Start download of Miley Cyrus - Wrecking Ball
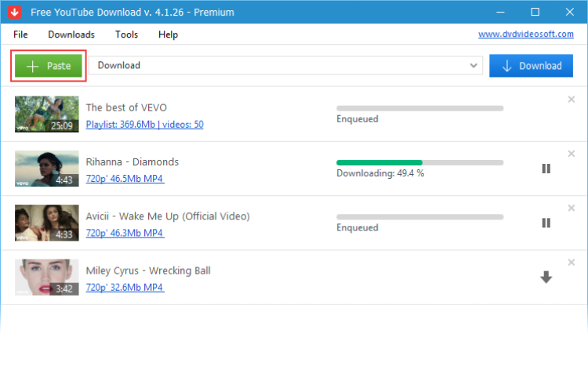Screen dimensions: 588x392 click(546, 278)
